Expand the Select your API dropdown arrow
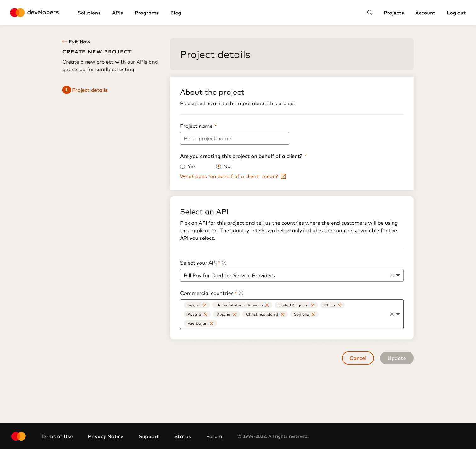476x449 pixels. (x=398, y=275)
